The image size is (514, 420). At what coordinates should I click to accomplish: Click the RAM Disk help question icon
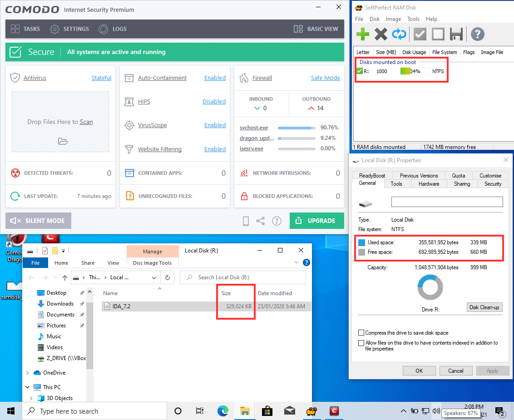pos(478,34)
